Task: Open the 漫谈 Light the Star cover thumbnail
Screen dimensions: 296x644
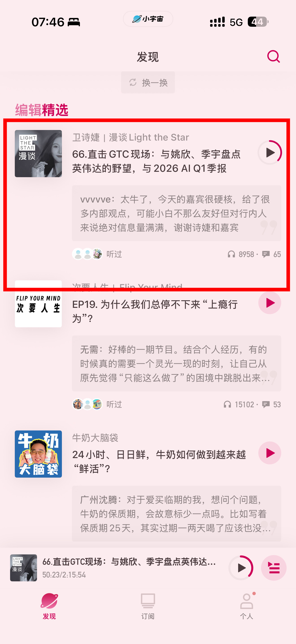Action: (38, 154)
